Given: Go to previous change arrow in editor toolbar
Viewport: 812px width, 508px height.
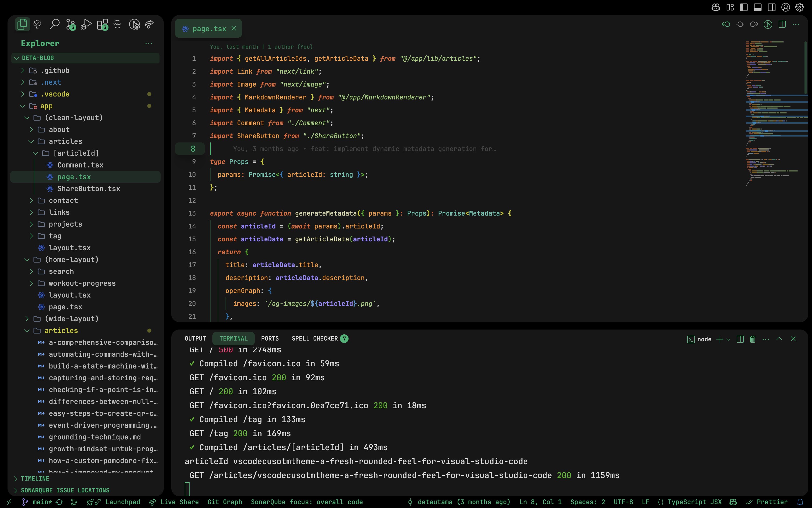Looking at the screenshot, I should [726, 24].
